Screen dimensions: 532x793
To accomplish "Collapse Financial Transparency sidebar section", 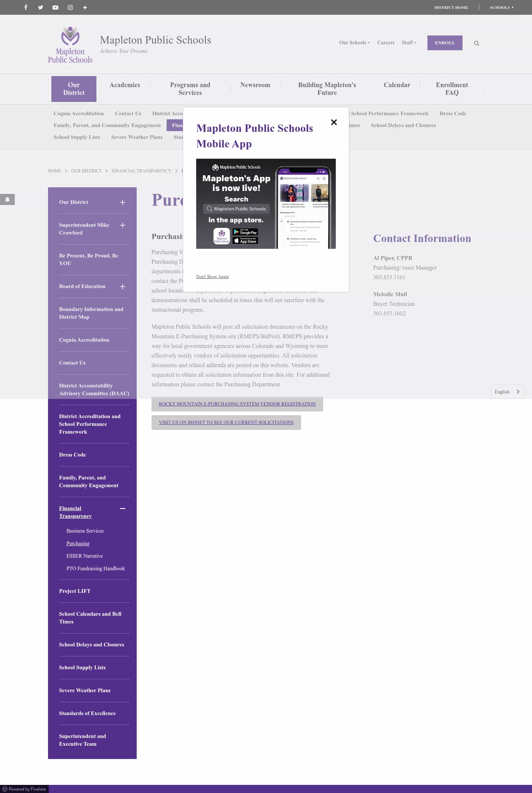I will (x=123, y=509).
